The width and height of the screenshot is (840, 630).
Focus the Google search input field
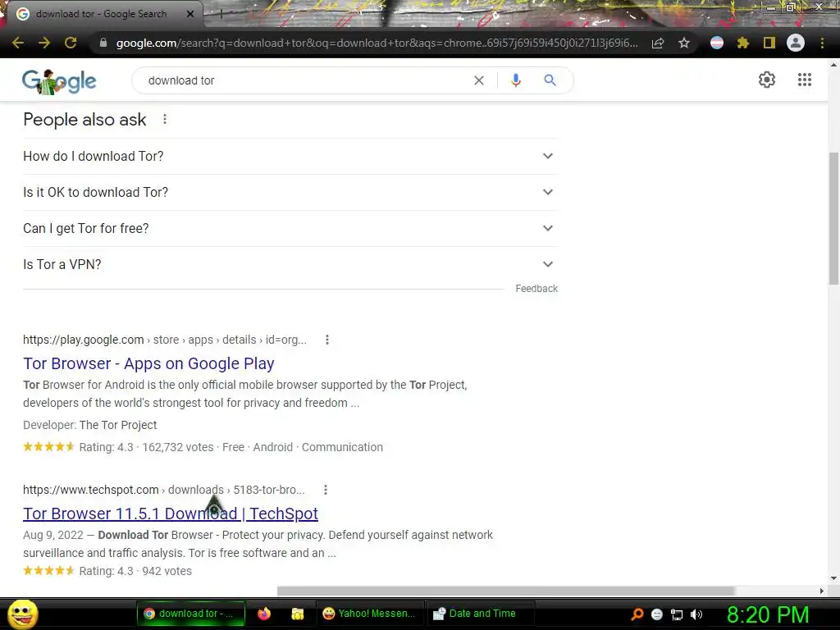point(305,80)
